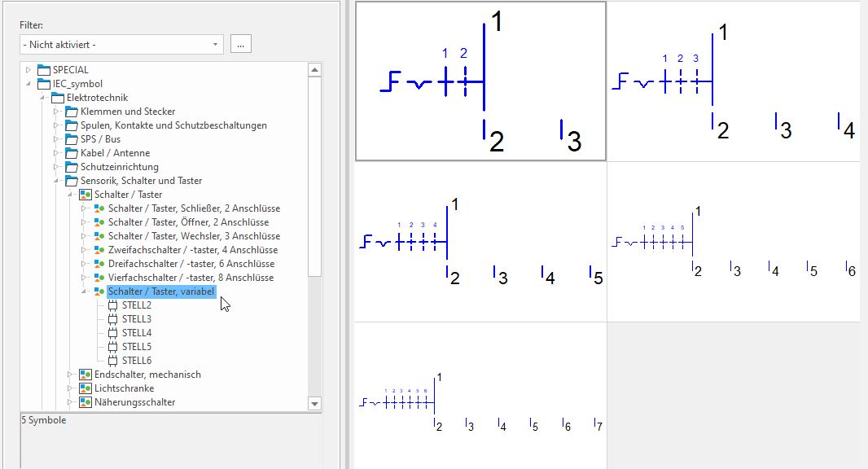Select Schalter / Taster, Öffner, 2 Anschlüsse
Screen dimensions: 868x469
point(188,222)
